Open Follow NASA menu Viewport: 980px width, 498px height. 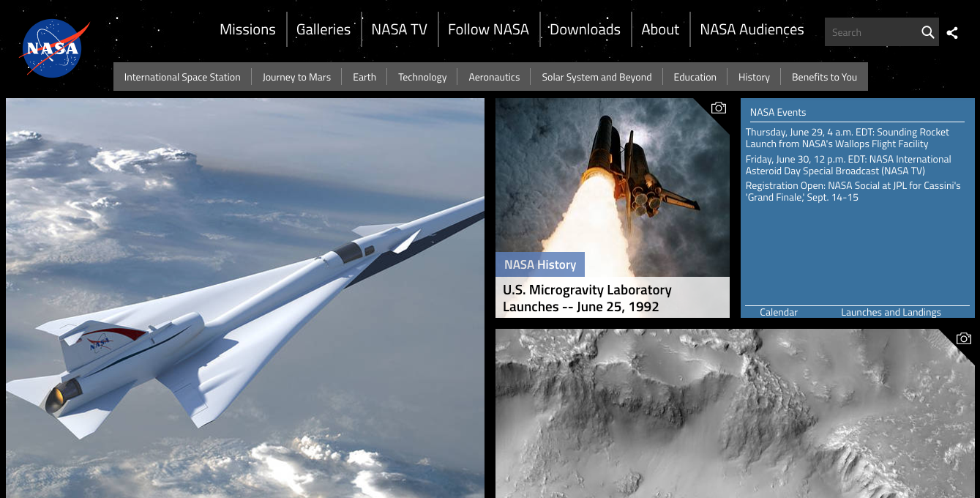coord(488,29)
